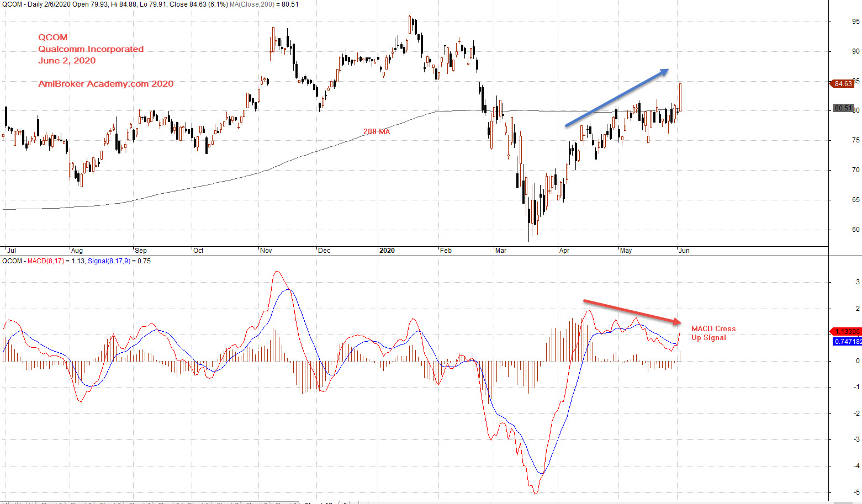Click the latest June candlestick at 84.63

pyautogui.click(x=680, y=97)
